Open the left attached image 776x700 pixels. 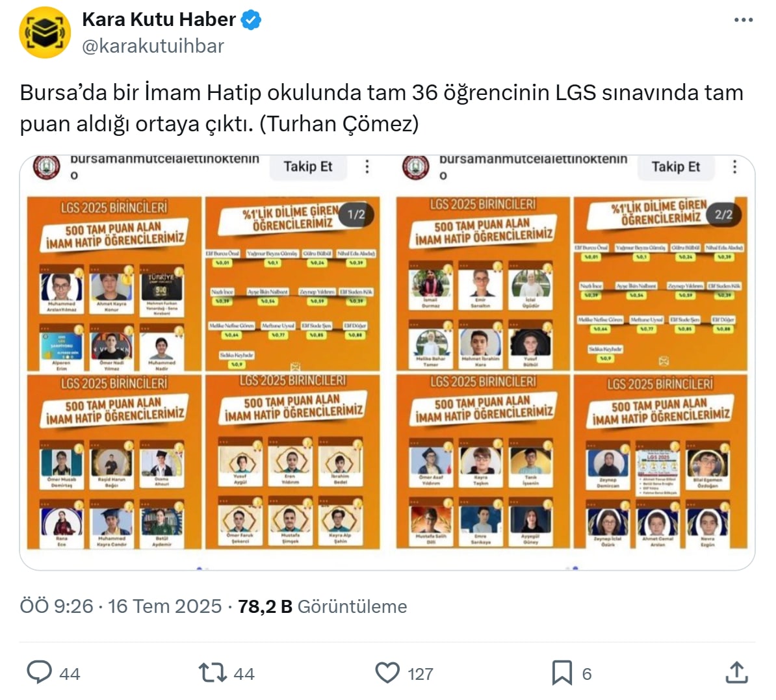coord(204,363)
